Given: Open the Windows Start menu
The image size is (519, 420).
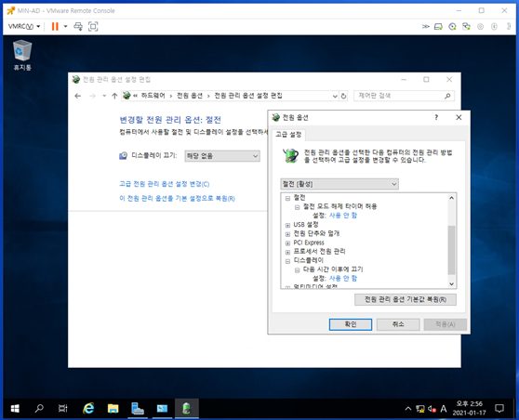Looking at the screenshot, I should (15, 409).
